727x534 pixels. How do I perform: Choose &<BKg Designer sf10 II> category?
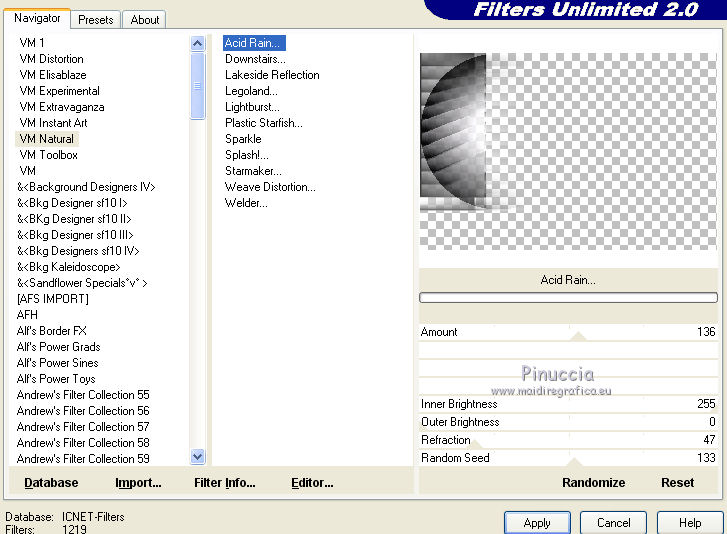[x=74, y=219]
